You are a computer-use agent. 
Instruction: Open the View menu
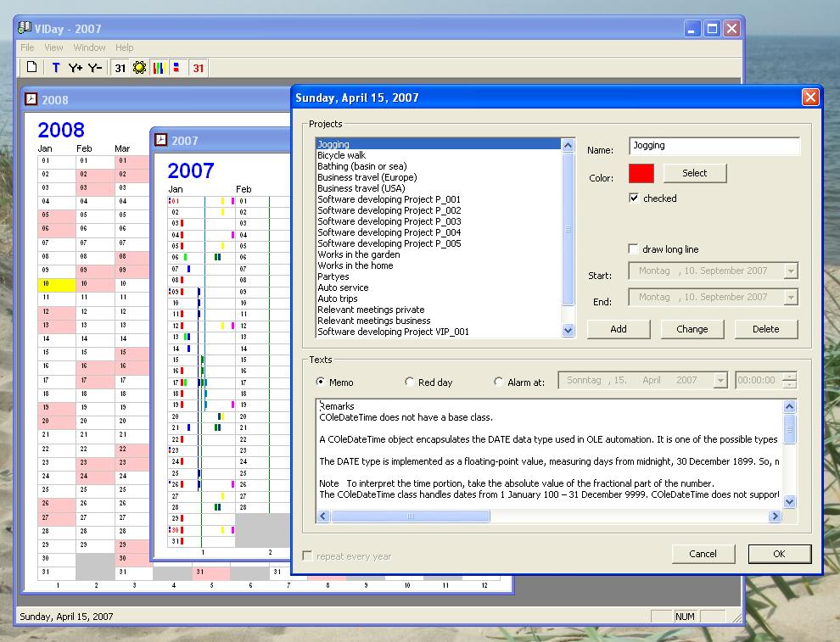click(x=53, y=47)
